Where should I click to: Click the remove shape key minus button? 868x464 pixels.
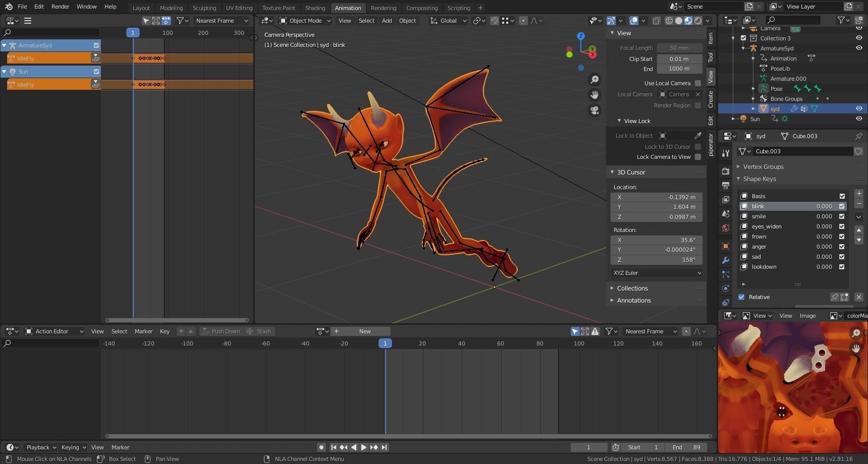coord(859,204)
